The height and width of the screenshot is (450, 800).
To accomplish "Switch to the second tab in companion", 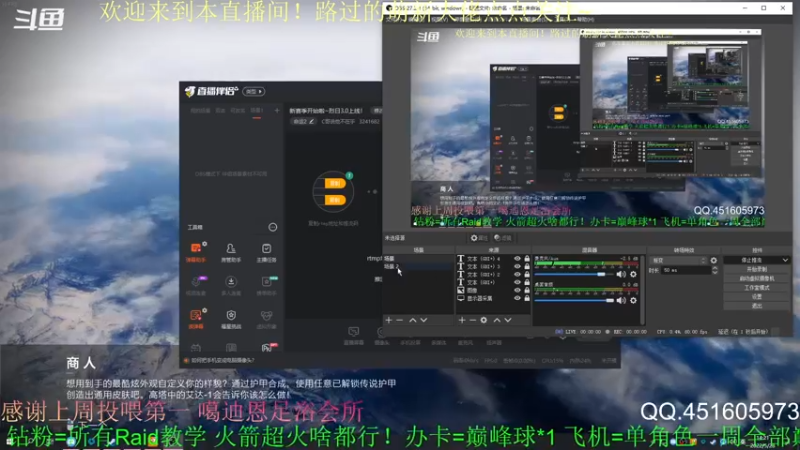I will coord(220,111).
